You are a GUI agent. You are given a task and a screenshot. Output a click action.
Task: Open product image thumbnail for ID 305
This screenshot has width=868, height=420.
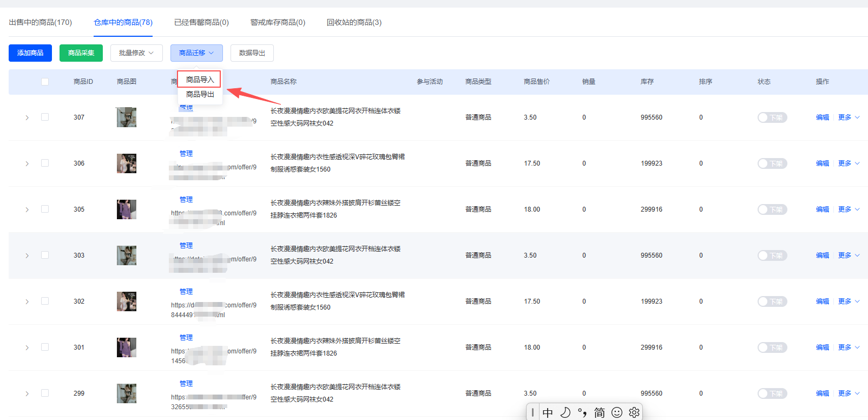(126, 209)
